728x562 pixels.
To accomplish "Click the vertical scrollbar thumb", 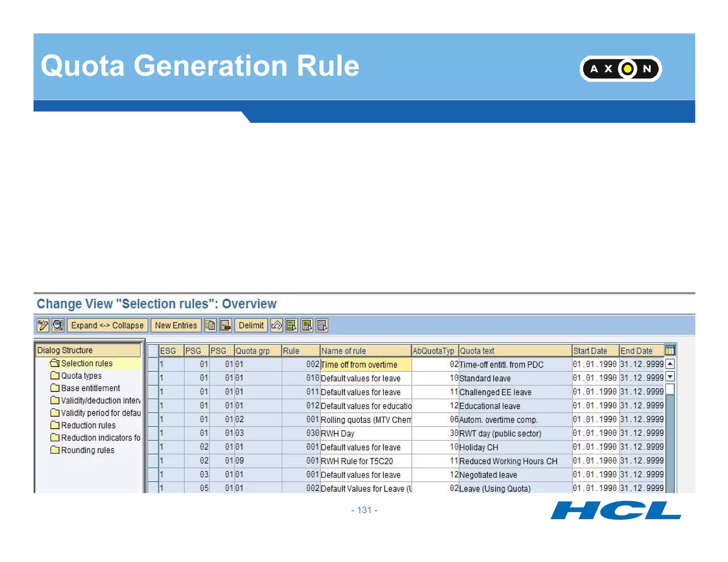I will click(670, 389).
